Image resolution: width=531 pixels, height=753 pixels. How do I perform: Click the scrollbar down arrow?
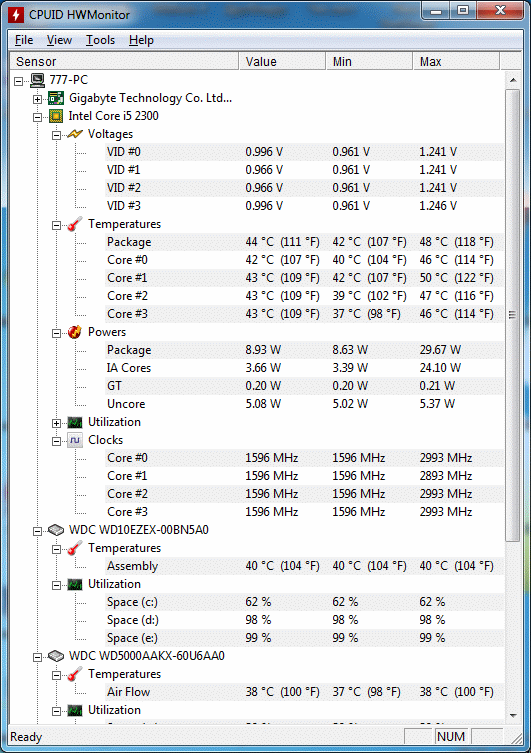click(513, 716)
